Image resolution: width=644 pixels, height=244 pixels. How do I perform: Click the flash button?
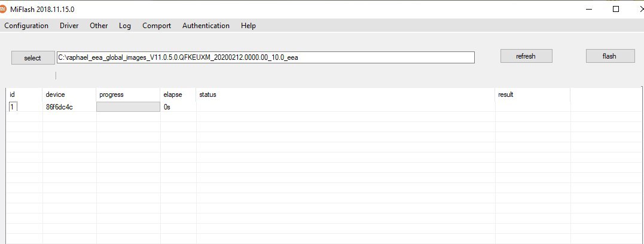[609, 56]
